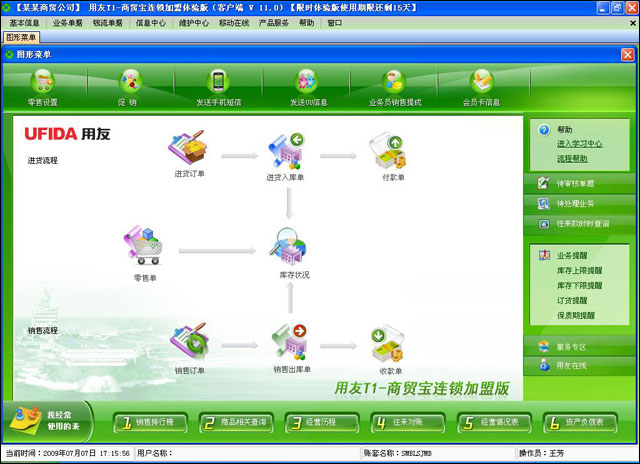Click the 用户名称 status bar field
The width and height of the screenshot is (640, 464).
pyautogui.click(x=247, y=453)
